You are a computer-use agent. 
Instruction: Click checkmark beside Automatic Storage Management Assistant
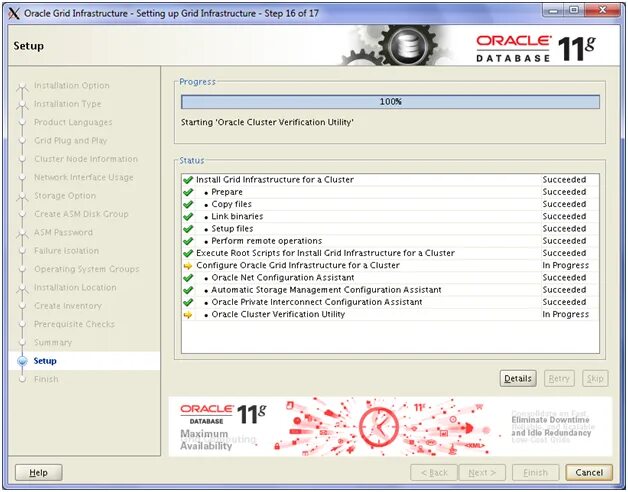pos(188,290)
